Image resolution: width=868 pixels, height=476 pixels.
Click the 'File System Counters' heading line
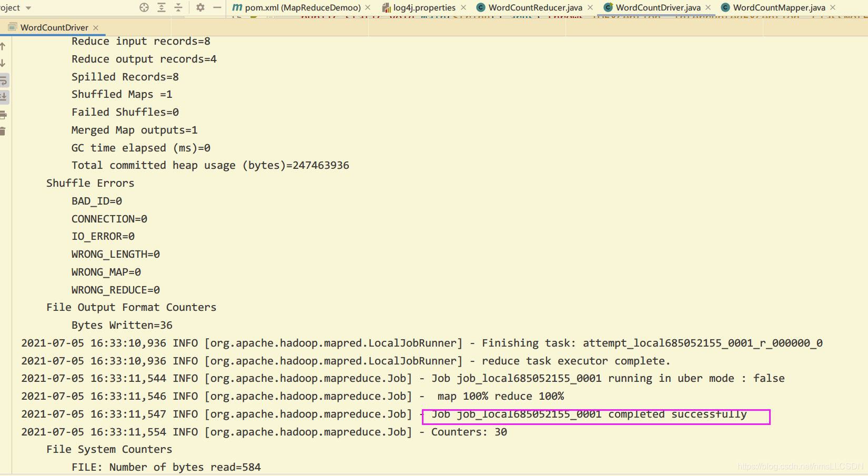[109, 450]
